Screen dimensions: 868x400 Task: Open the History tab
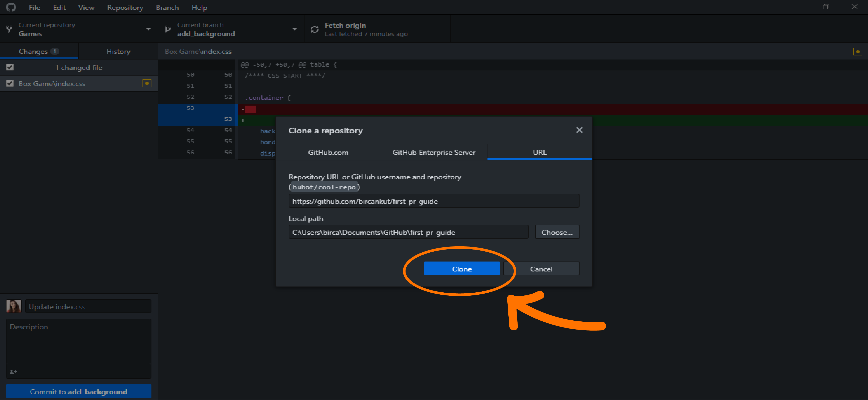click(118, 52)
